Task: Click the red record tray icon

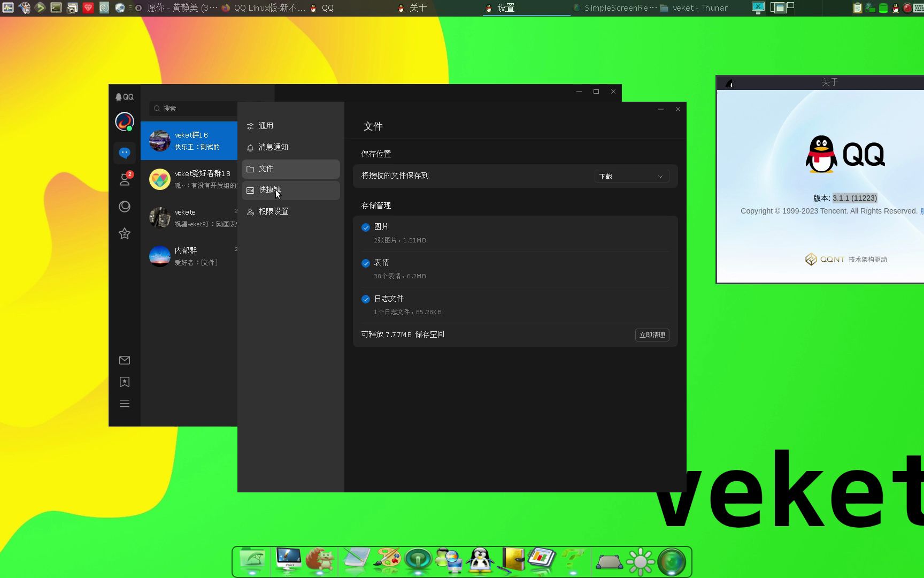Action: point(907,8)
